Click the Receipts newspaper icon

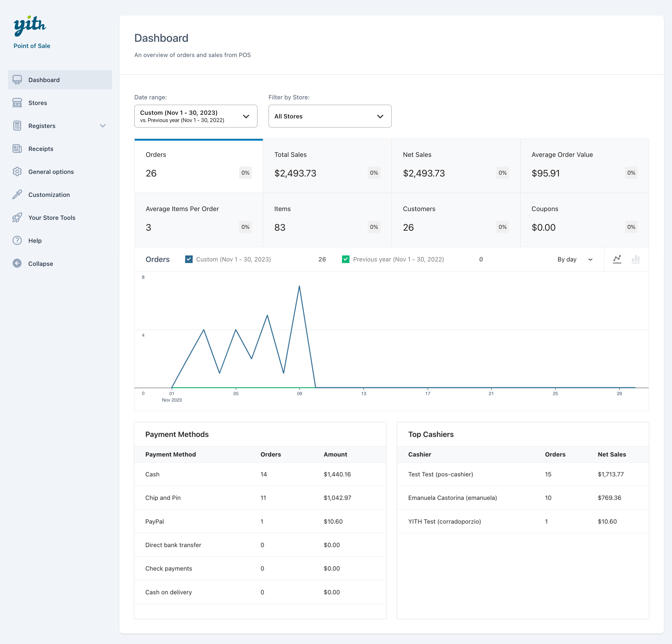coord(17,149)
